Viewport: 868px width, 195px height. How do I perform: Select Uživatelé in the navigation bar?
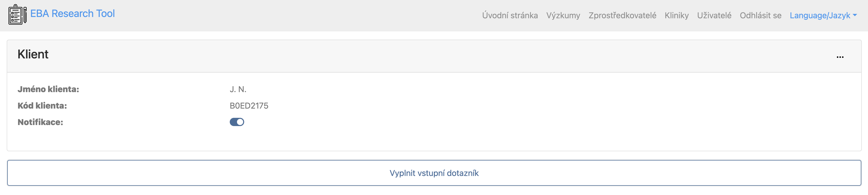714,15
